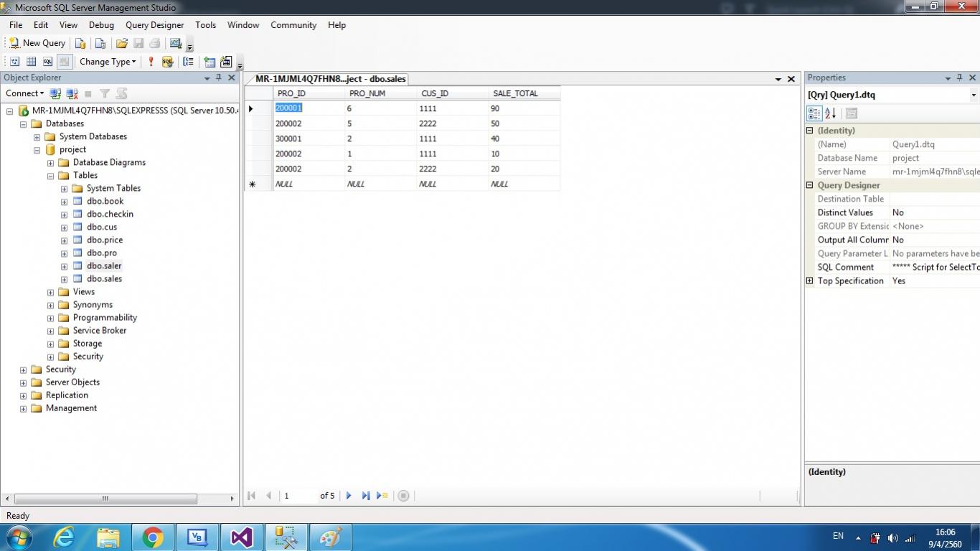Screen dimensions: 980x551
Task: Collapse the project database node
Action: tap(37, 150)
